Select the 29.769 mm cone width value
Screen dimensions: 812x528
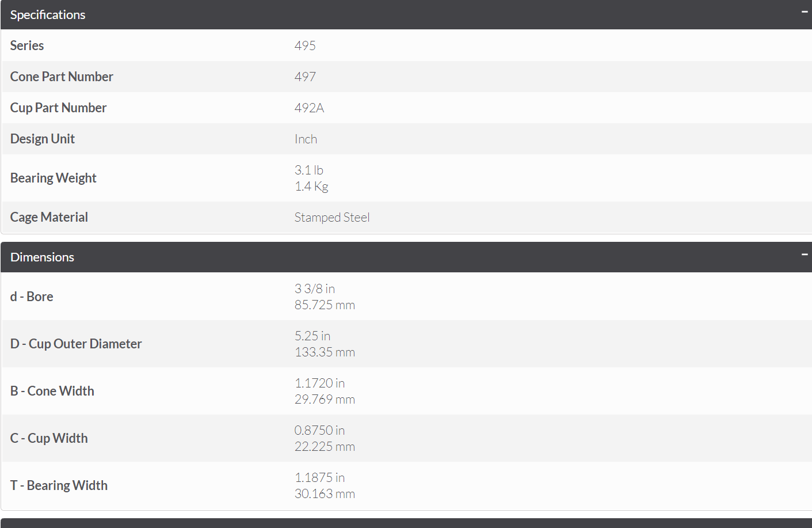[x=325, y=399]
